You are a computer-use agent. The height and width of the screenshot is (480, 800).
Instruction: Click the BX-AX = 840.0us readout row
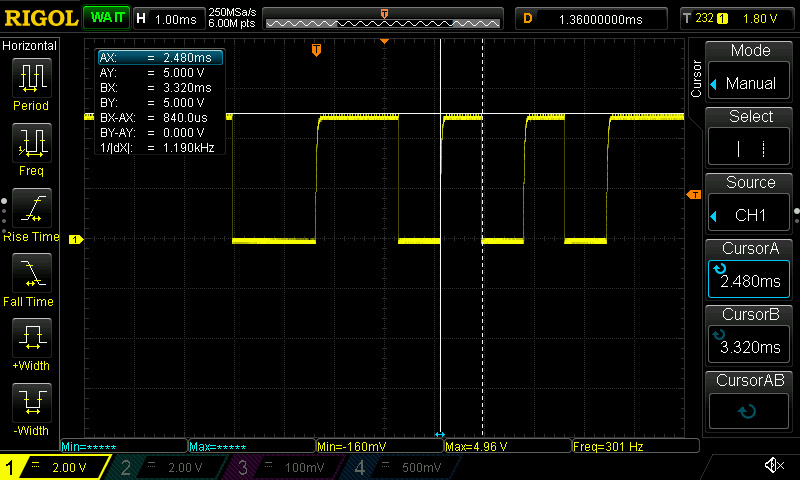click(160, 118)
